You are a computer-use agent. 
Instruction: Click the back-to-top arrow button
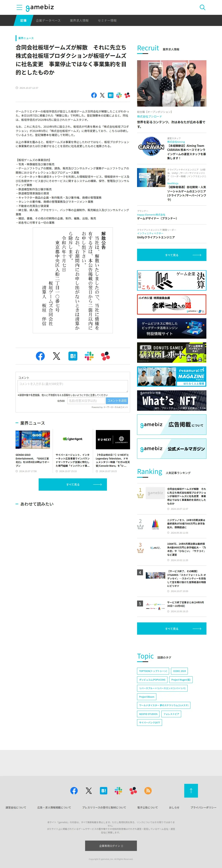pos(191,791)
